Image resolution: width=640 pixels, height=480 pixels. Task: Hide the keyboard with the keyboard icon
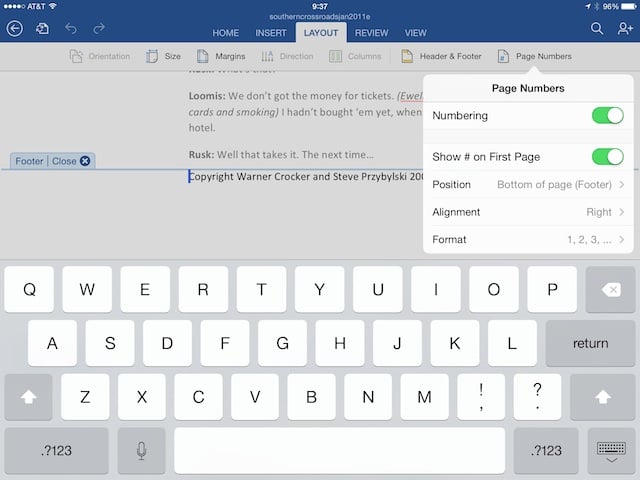pyautogui.click(x=611, y=451)
